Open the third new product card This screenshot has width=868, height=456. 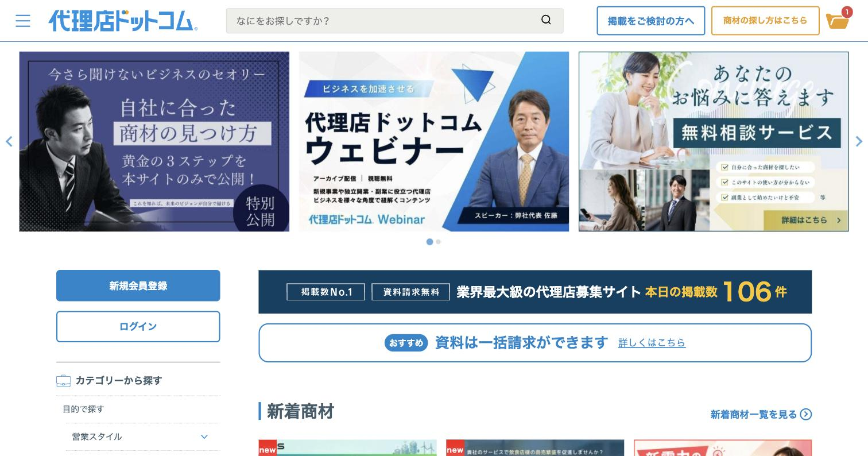[723, 448]
